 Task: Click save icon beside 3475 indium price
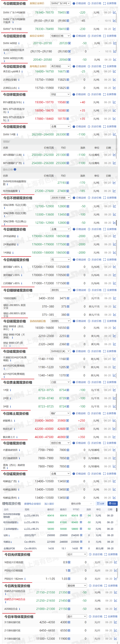point(68,298)
